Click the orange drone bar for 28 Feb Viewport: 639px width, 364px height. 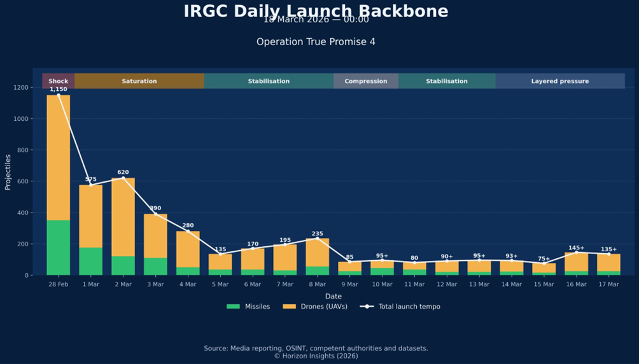59,158
